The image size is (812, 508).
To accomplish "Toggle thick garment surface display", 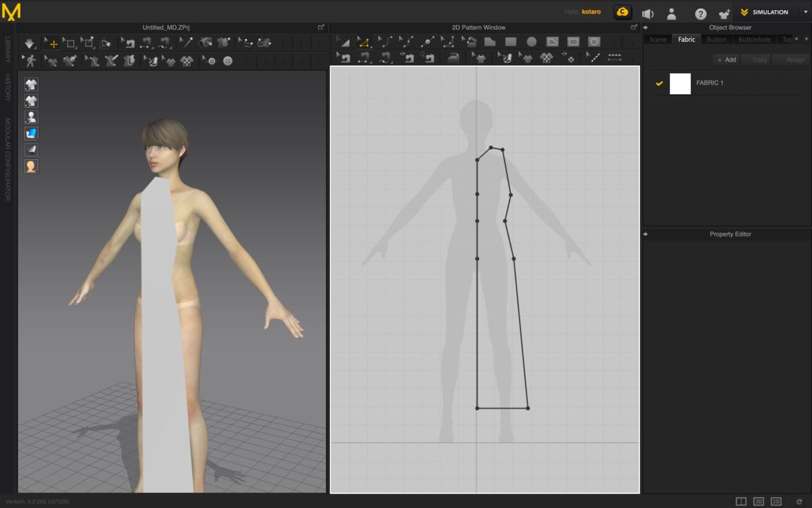I will coord(31,133).
